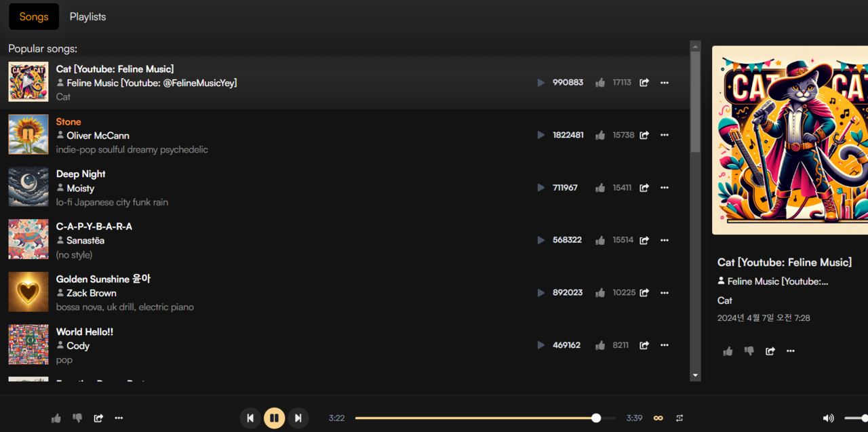Play the song Deep Night
This screenshot has width=868, height=432.
click(540, 188)
